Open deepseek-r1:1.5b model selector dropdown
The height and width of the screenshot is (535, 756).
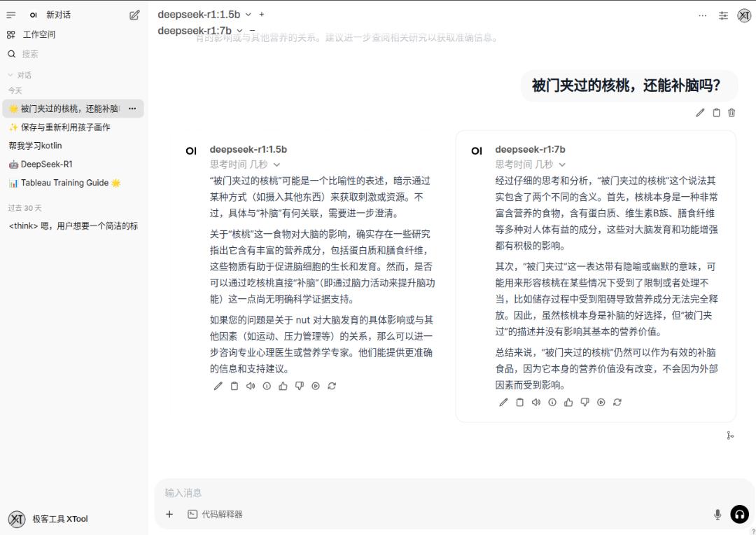[x=204, y=15]
